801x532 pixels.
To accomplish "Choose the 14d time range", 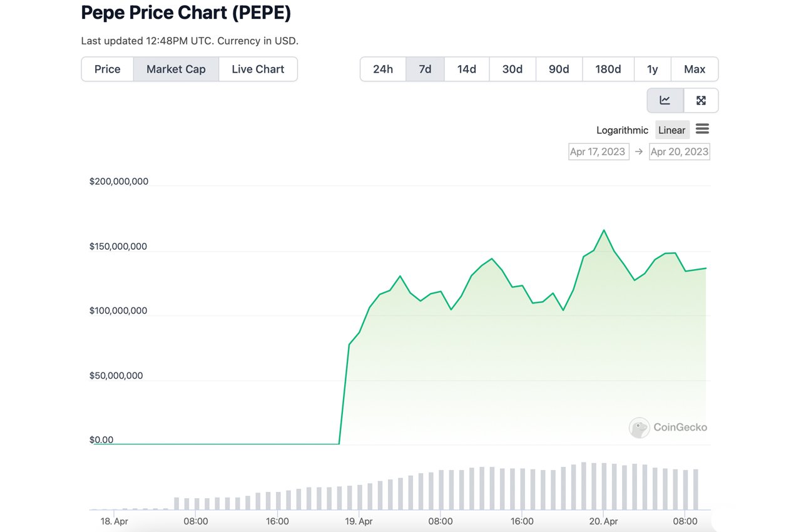I will (466, 69).
